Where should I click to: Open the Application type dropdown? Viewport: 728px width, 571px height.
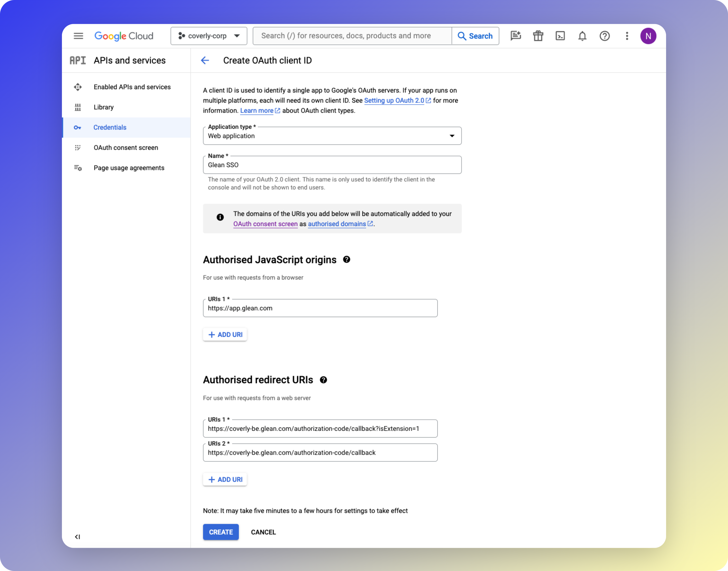(452, 136)
